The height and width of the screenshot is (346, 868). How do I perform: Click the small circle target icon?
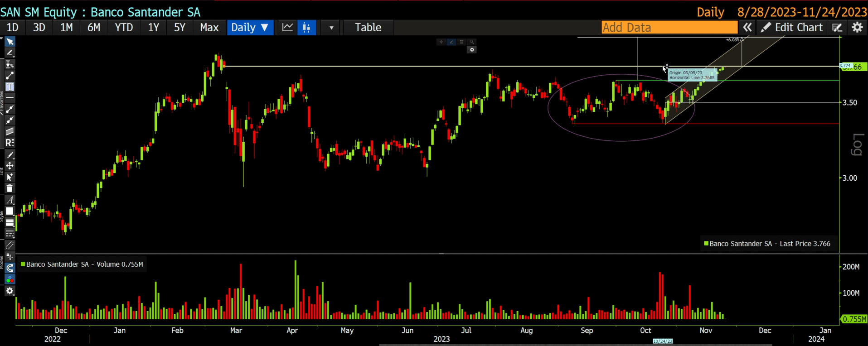472,50
